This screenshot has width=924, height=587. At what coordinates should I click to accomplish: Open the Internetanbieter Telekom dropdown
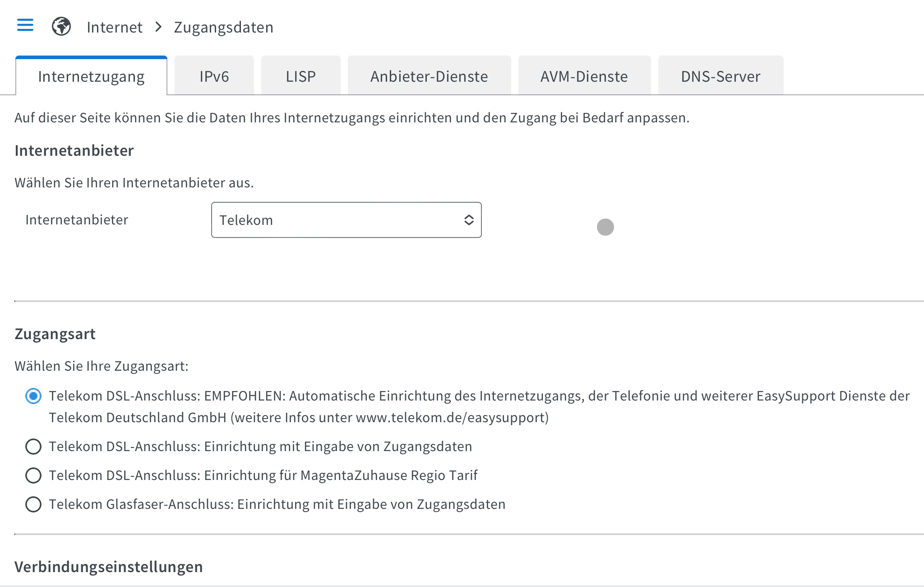(x=346, y=220)
